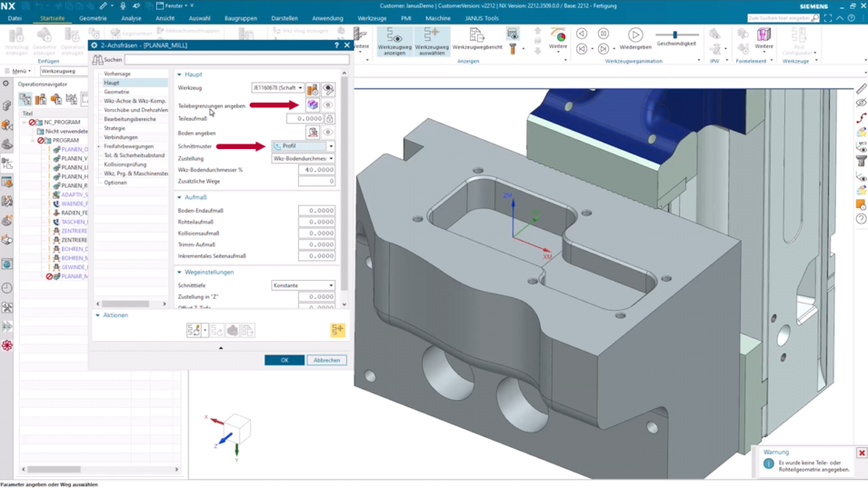The width and height of the screenshot is (868, 488).
Task: Switch to the Geometrie ribbon tab
Action: tap(93, 18)
